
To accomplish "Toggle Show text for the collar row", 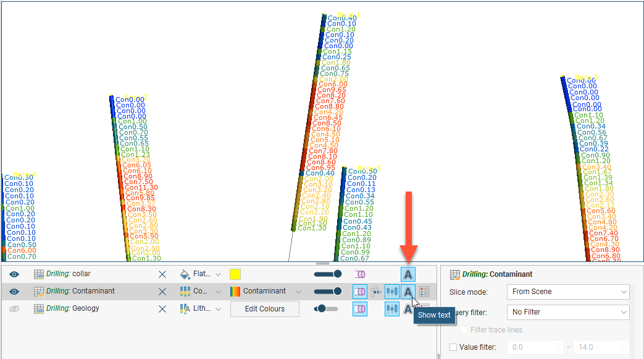I will [408, 274].
